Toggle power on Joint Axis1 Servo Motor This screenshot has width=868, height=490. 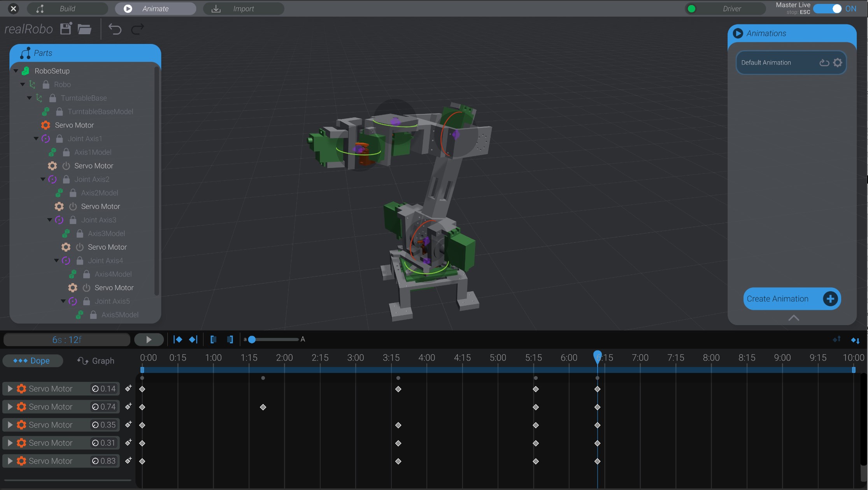65,166
